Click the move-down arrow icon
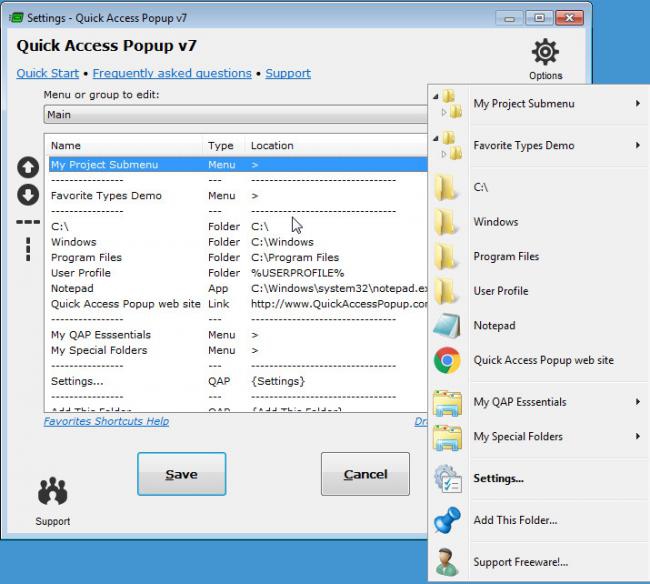 tap(28, 195)
